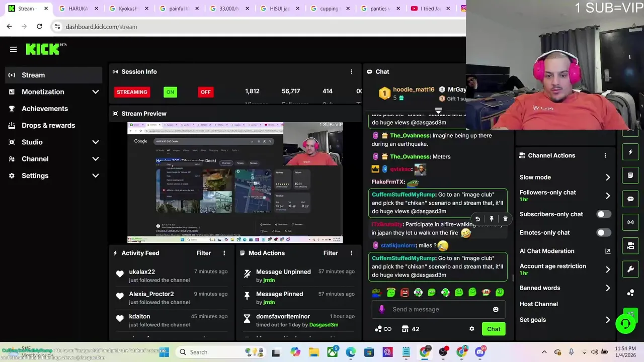644x362 pixels.
Task: Open Channel Actions options menu
Action: (605, 155)
